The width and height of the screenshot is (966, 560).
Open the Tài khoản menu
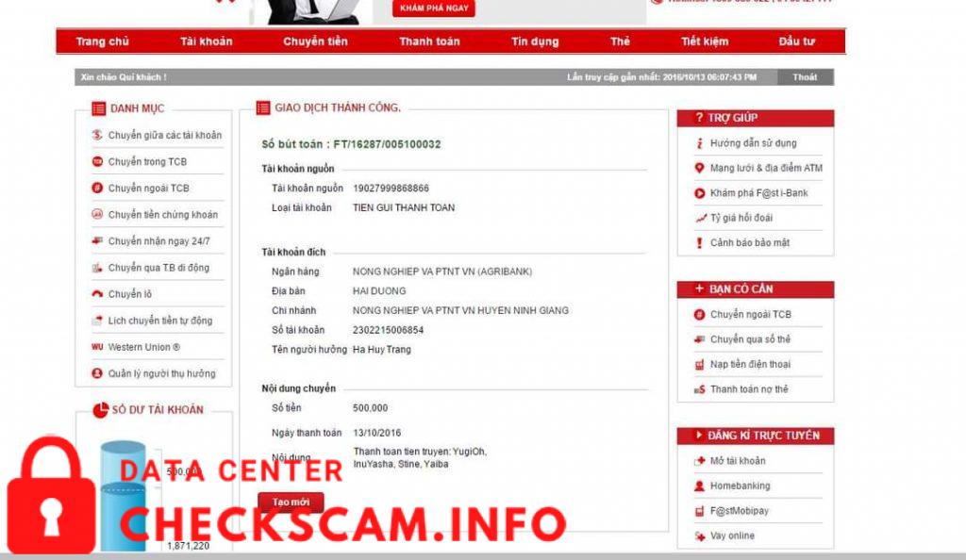tap(207, 41)
